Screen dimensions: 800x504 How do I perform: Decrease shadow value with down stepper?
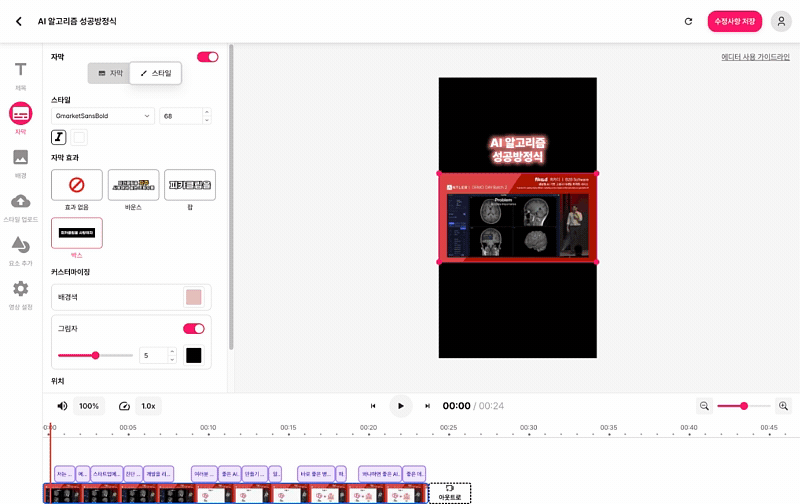coord(172,359)
